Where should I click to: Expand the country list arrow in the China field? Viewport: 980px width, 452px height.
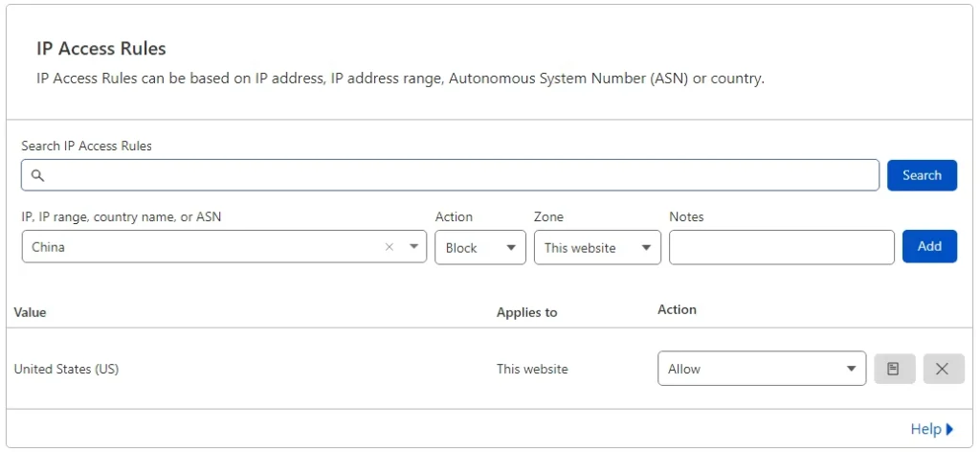pyautogui.click(x=413, y=247)
